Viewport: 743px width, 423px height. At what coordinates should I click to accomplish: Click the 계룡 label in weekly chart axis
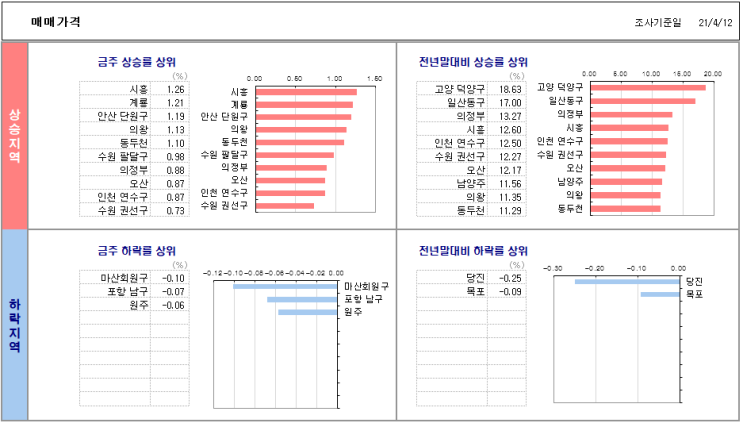tap(239, 105)
